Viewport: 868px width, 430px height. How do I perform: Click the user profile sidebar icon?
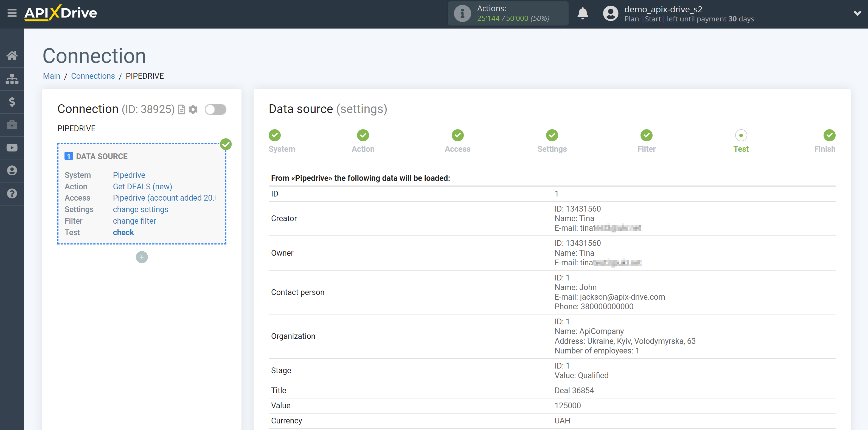12,170
